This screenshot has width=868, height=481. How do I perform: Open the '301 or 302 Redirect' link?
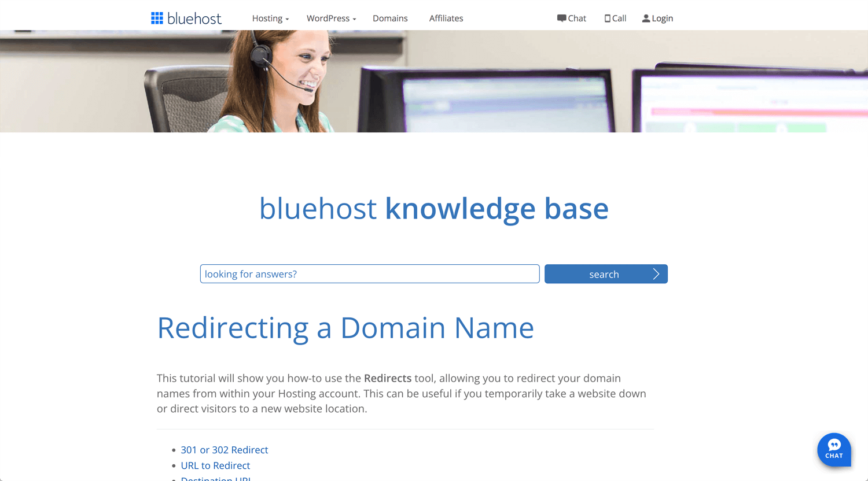point(225,450)
